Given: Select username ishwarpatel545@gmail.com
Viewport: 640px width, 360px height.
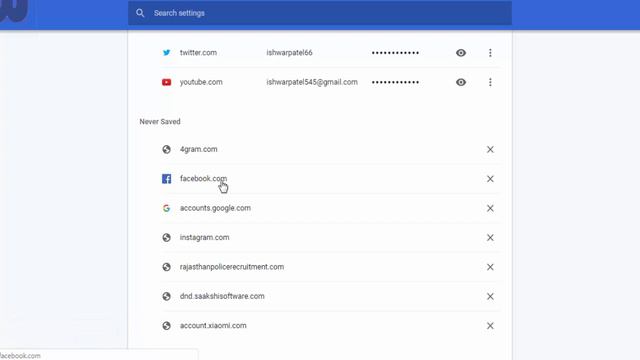Looking at the screenshot, I should pyautogui.click(x=312, y=82).
